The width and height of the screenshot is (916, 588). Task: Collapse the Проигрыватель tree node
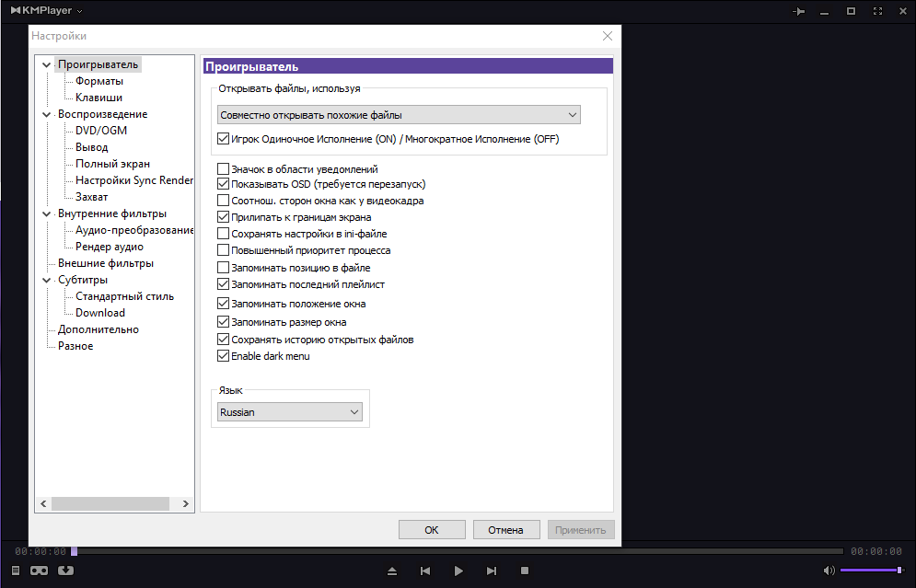coord(46,64)
